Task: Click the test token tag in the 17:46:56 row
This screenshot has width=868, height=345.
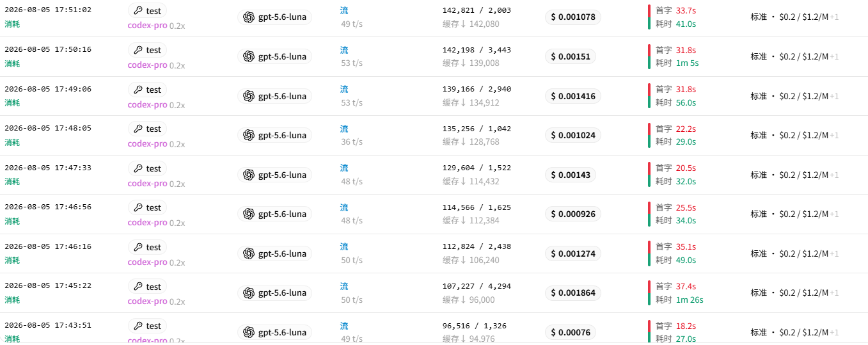Action: coord(147,207)
